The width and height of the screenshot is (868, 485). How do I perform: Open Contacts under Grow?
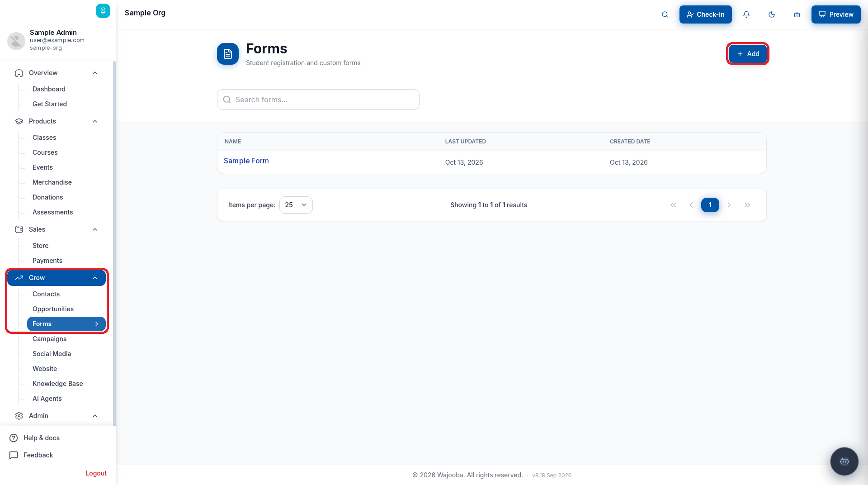tap(46, 294)
